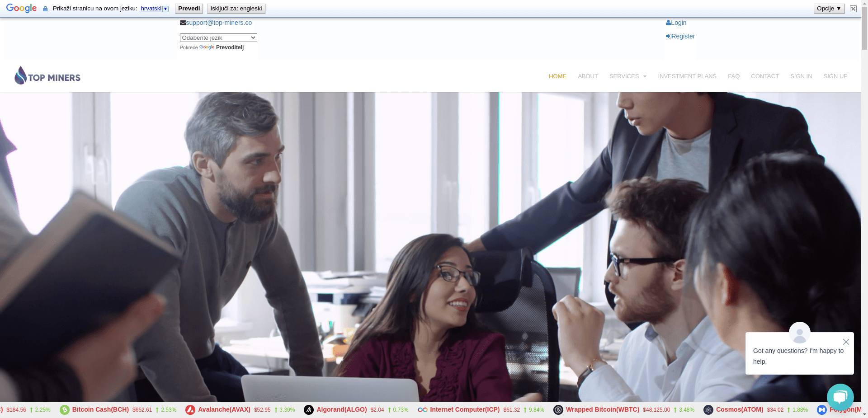The width and height of the screenshot is (868, 418).
Task: Open the FAQ menu item
Action: (733, 76)
